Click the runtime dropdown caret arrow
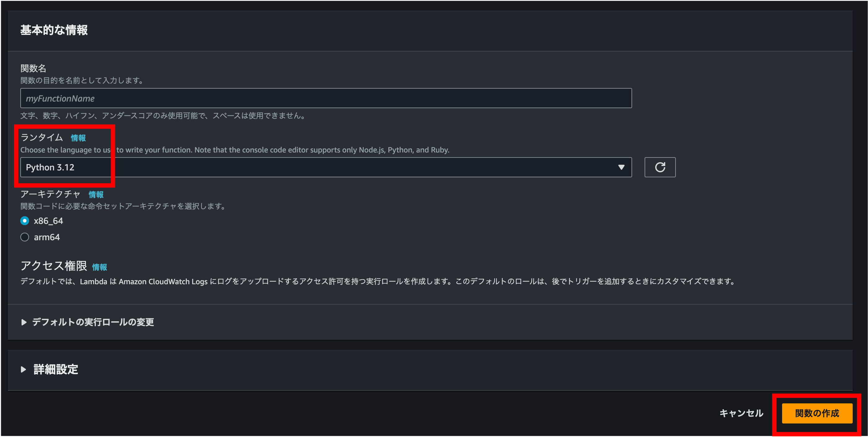Image resolution: width=868 pixels, height=437 pixels. pyautogui.click(x=621, y=167)
